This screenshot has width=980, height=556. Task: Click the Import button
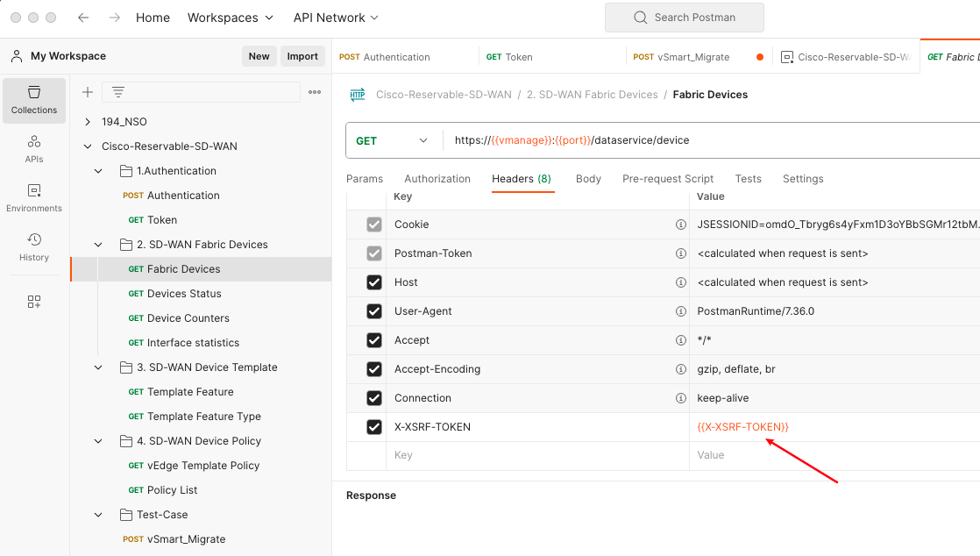302,56
